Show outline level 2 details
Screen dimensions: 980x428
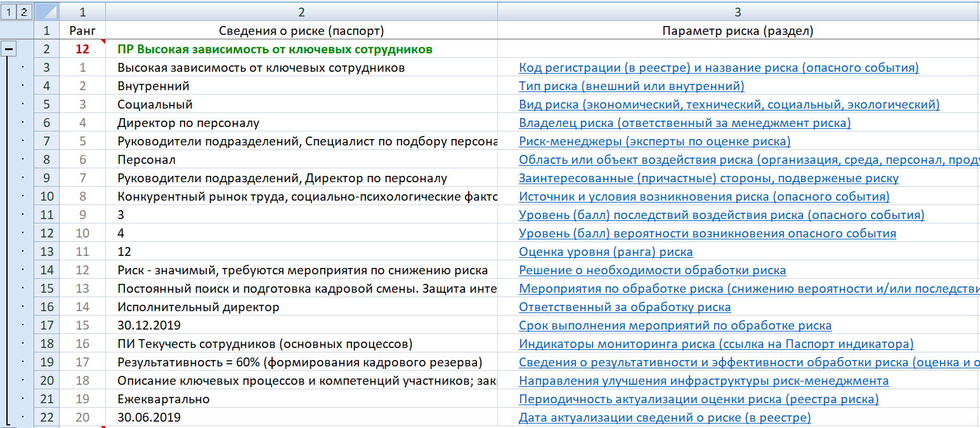[23, 11]
